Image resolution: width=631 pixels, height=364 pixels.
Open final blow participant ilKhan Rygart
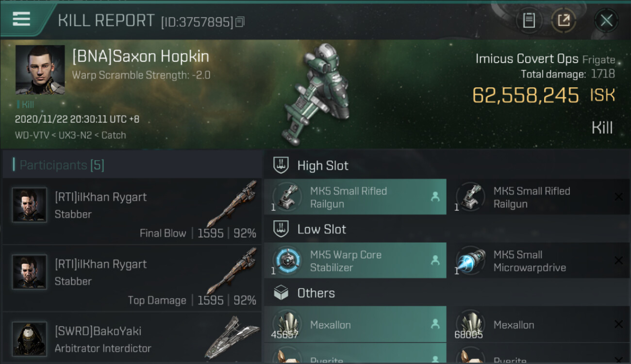point(132,211)
